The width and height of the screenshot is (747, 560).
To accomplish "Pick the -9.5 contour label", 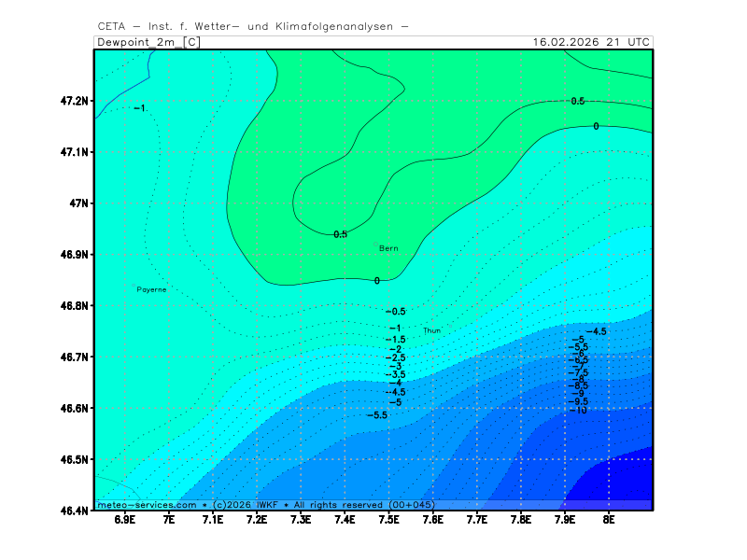I will (x=579, y=401).
